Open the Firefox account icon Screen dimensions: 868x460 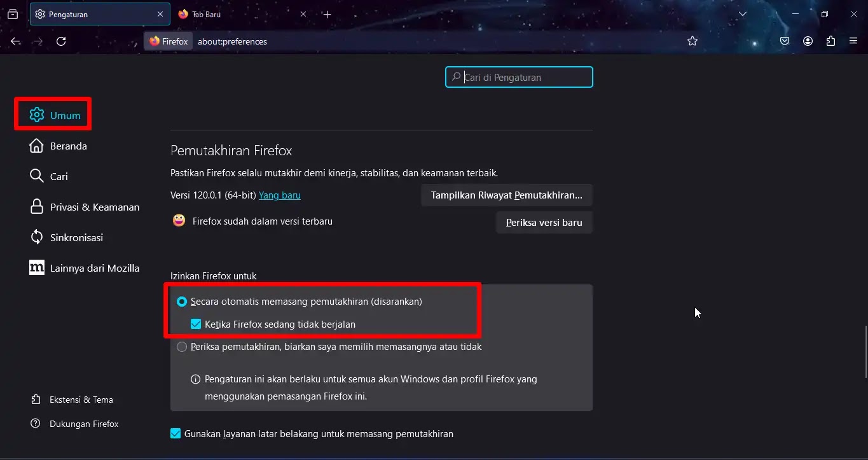point(808,41)
